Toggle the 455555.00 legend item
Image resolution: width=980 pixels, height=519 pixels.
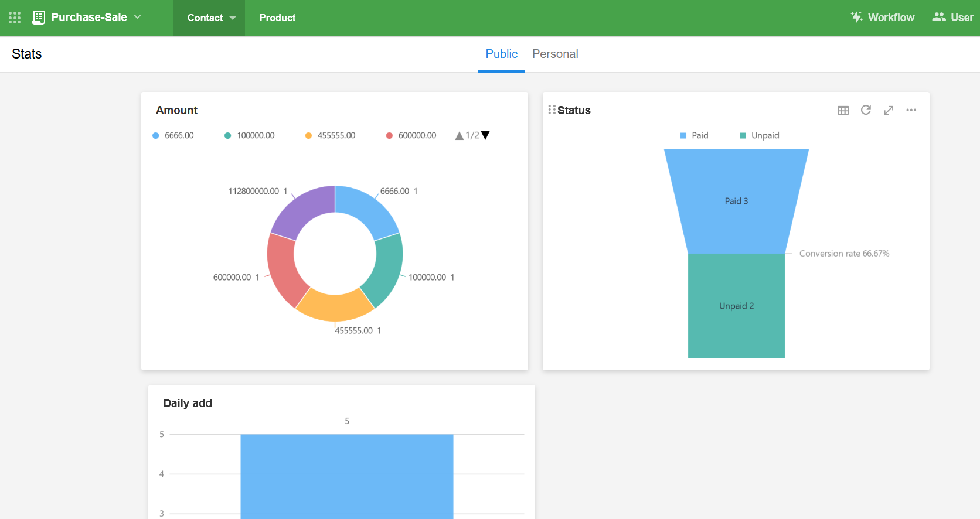click(330, 135)
